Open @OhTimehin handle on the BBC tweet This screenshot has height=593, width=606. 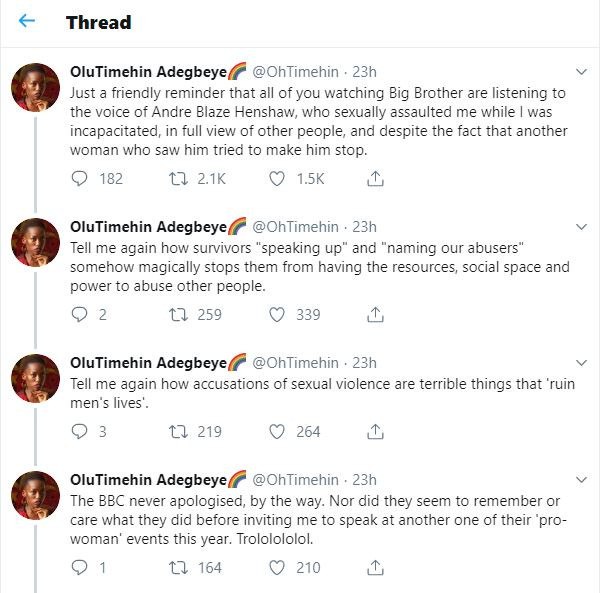(296, 480)
